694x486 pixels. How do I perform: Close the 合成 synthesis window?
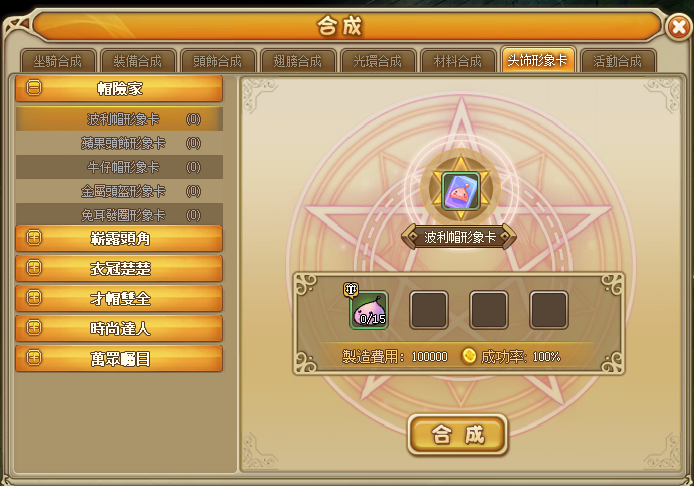pyautogui.click(x=679, y=27)
